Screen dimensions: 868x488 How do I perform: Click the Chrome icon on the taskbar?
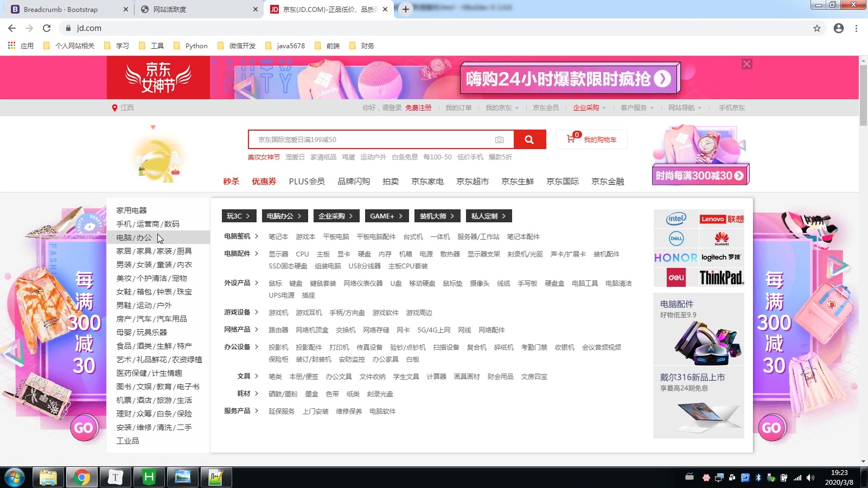tap(82, 478)
